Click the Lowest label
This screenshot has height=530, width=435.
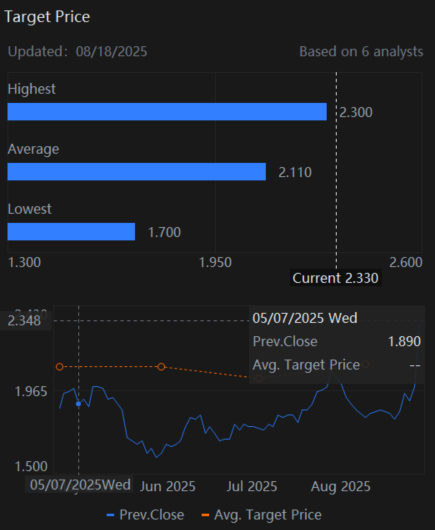point(30,209)
